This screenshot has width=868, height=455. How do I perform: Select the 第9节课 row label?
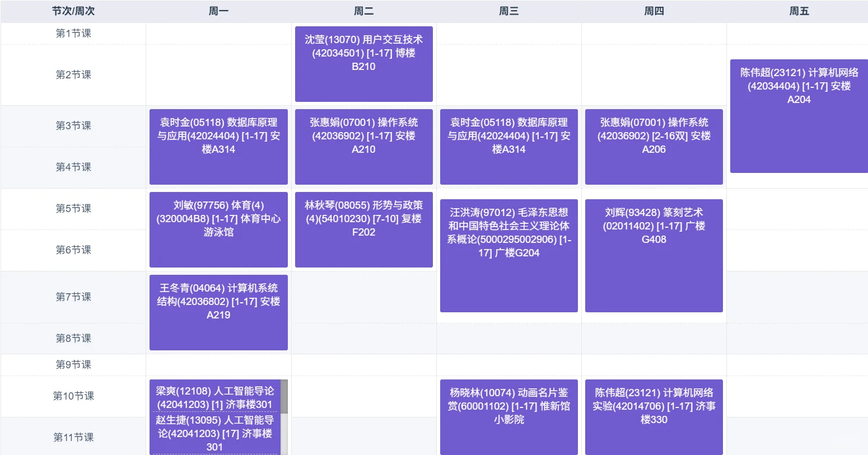[73, 364]
